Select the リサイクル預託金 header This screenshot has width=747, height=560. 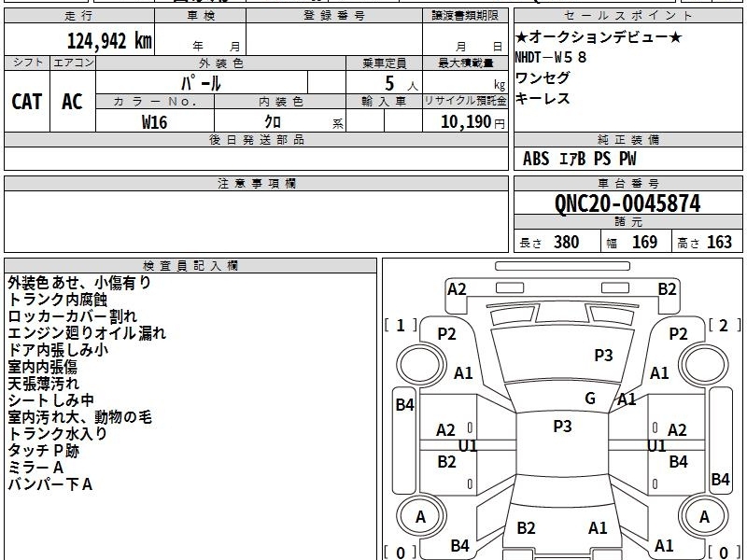coord(465,102)
